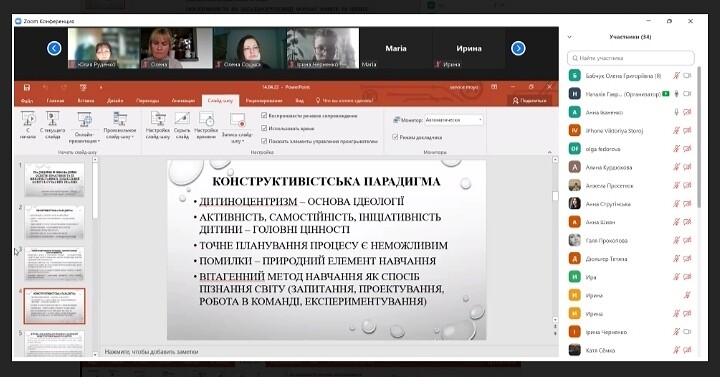Viewport: 720px width, 377px height.
Task: Switch to the Design ribbon tab
Action: (115, 101)
